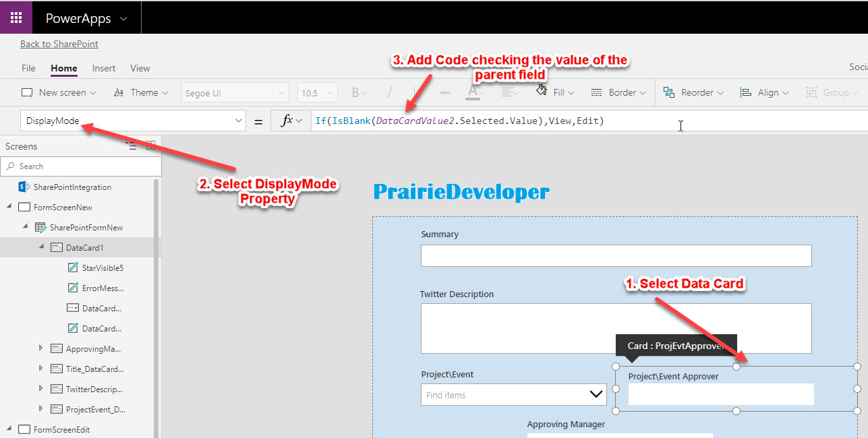This screenshot has height=438, width=868.
Task: Click the Summary text input
Action: coord(616,256)
